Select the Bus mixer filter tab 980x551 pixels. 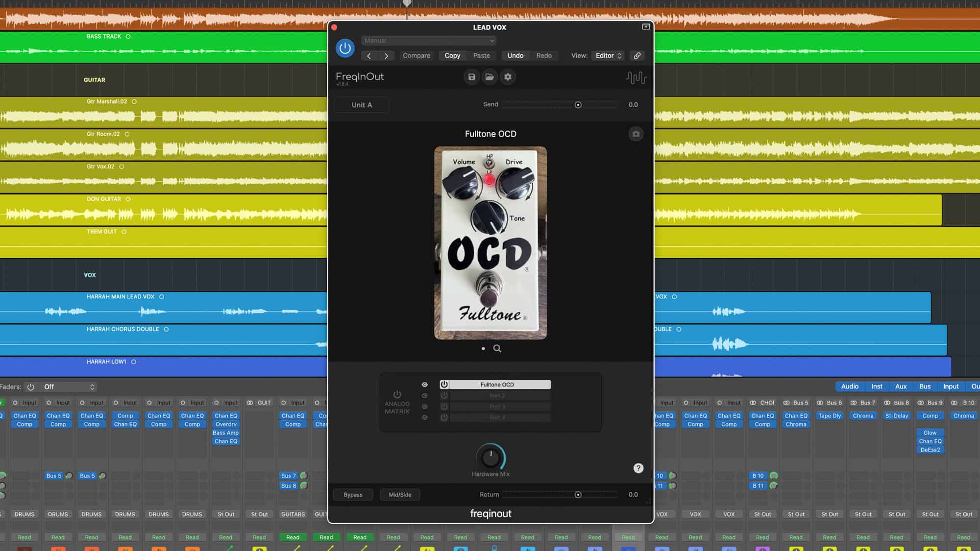pyautogui.click(x=925, y=386)
